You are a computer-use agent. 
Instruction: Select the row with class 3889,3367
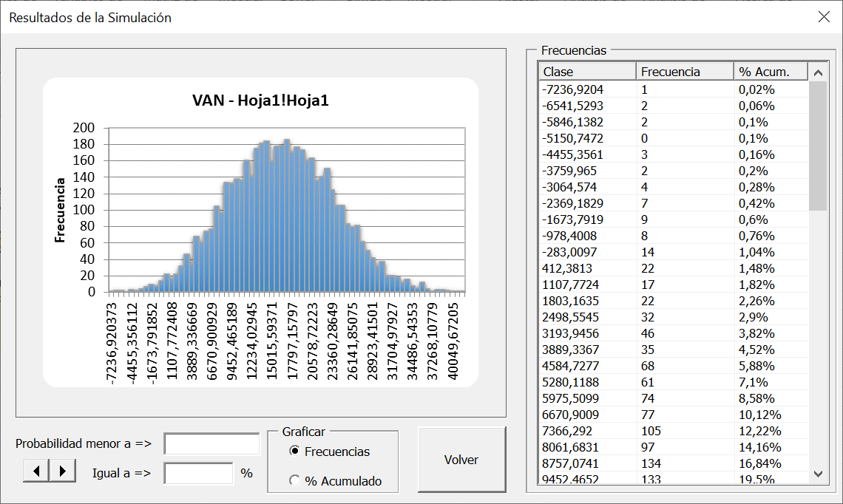[x=674, y=350]
